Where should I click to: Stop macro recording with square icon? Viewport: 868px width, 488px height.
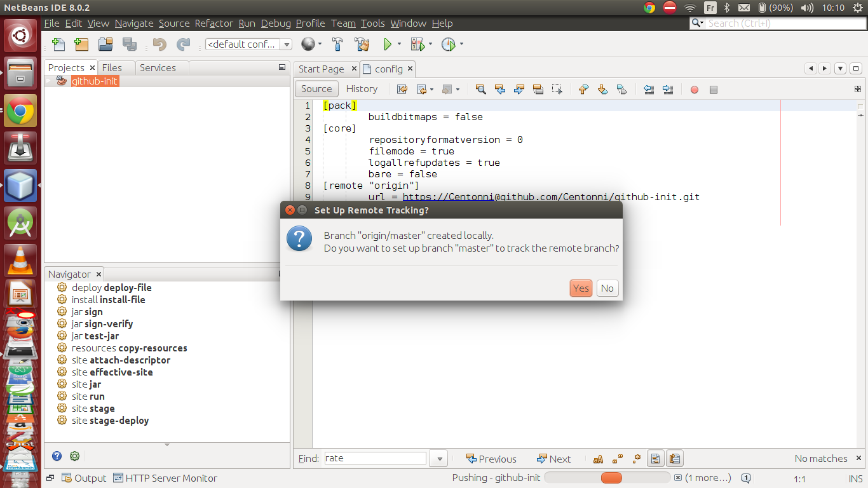tap(714, 90)
